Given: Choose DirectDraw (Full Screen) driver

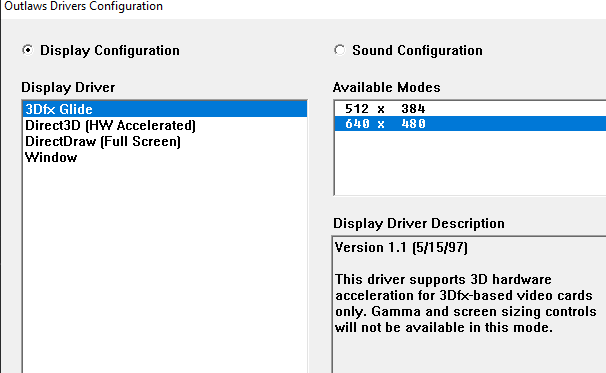Looking at the screenshot, I should pos(165,141).
